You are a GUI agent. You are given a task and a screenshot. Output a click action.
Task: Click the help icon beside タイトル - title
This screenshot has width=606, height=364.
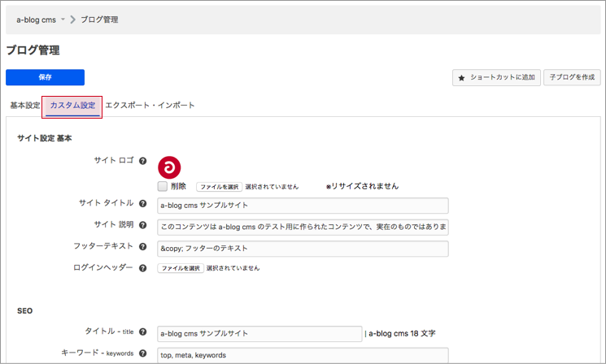[142, 332]
